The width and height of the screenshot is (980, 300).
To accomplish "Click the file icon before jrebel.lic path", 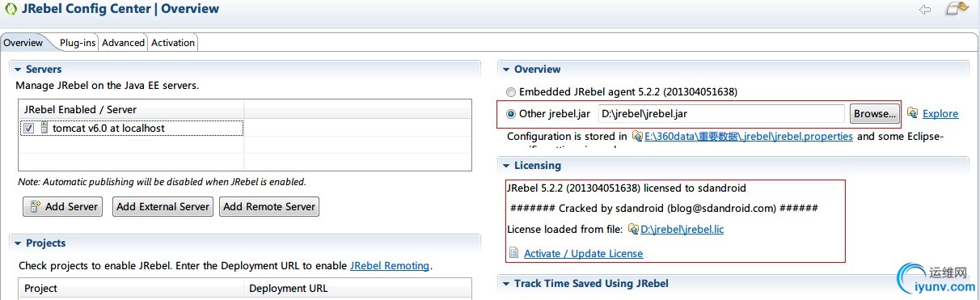I will tap(633, 229).
